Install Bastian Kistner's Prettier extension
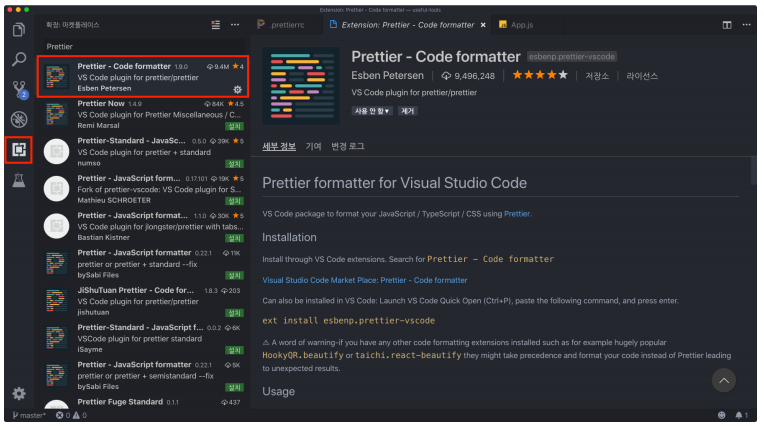 tap(234, 239)
